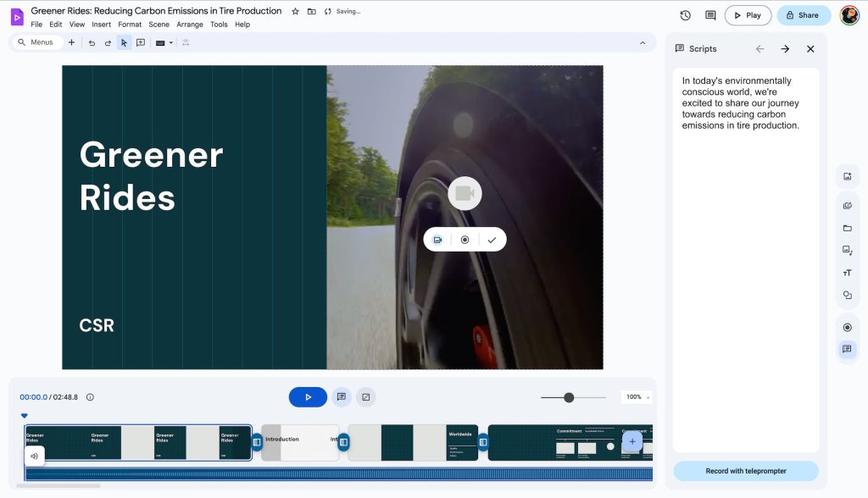Open the Recording studio sidebar icon
The image size is (868, 498).
847,327
